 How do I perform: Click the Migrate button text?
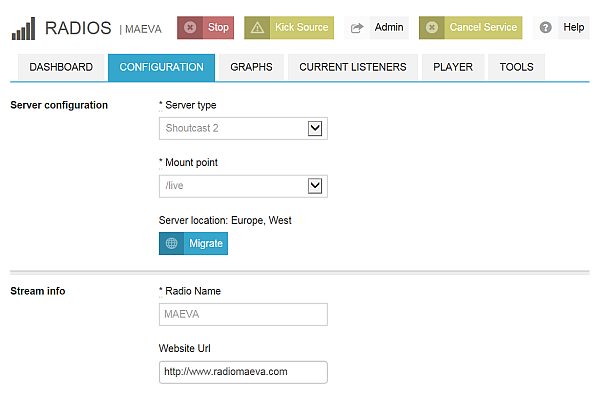(x=206, y=243)
